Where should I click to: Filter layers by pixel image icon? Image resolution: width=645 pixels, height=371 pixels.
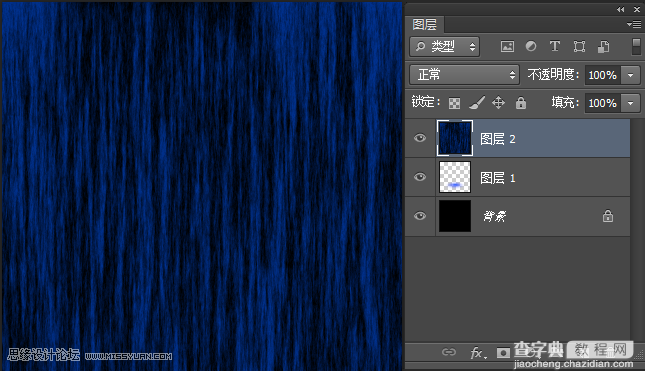coord(507,46)
